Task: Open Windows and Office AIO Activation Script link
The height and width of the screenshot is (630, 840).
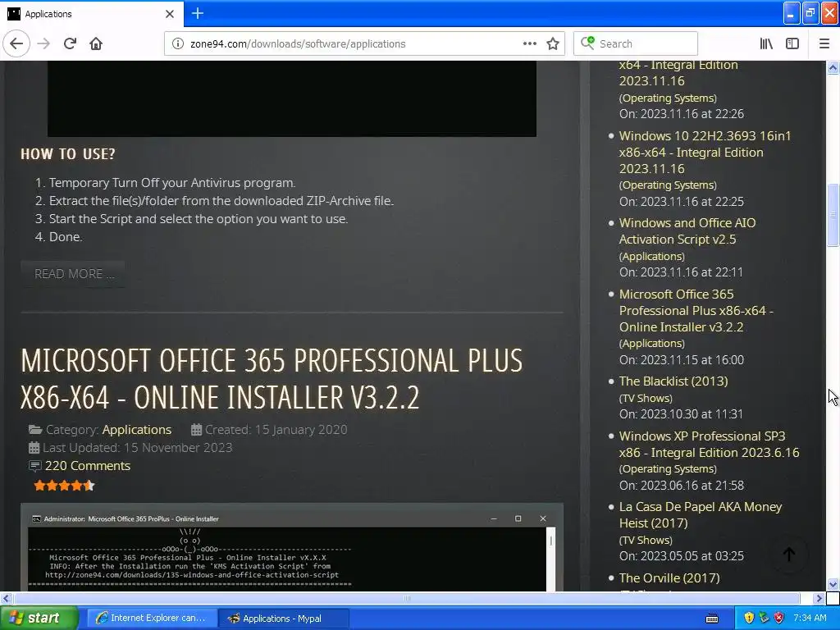Action: (687, 231)
